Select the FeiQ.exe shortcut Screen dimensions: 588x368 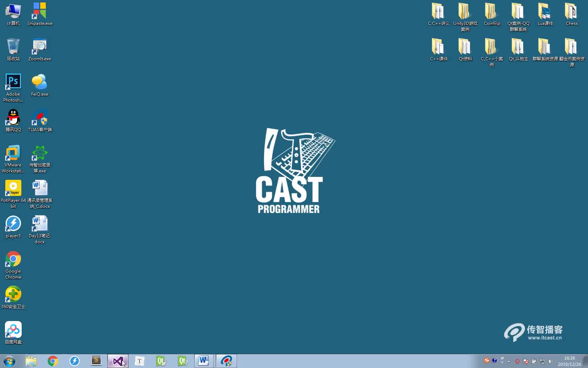click(x=40, y=85)
